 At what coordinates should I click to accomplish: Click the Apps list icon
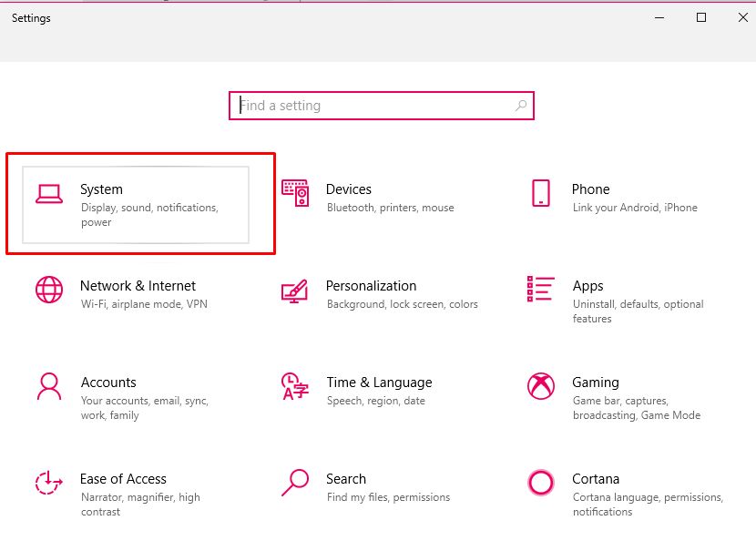tap(540, 289)
